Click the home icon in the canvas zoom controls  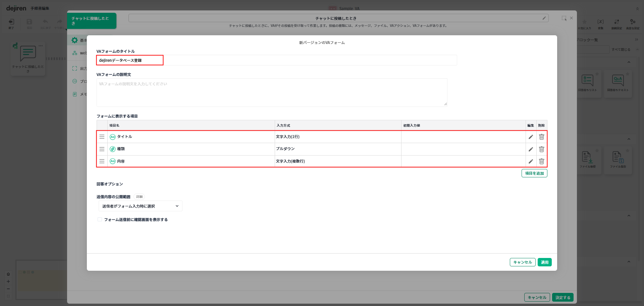click(x=8, y=274)
